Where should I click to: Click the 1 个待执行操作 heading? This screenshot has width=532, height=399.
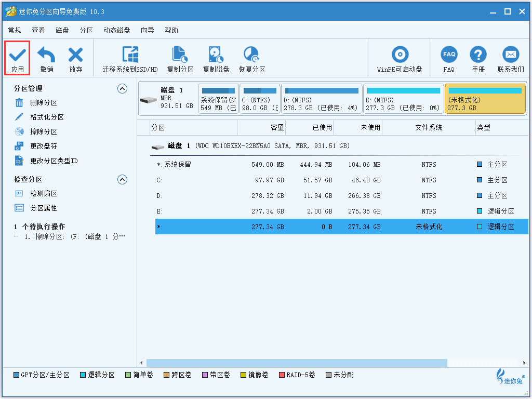tap(39, 227)
